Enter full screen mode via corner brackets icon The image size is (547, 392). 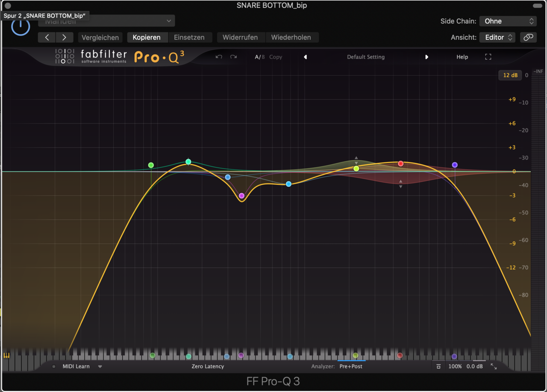point(488,57)
